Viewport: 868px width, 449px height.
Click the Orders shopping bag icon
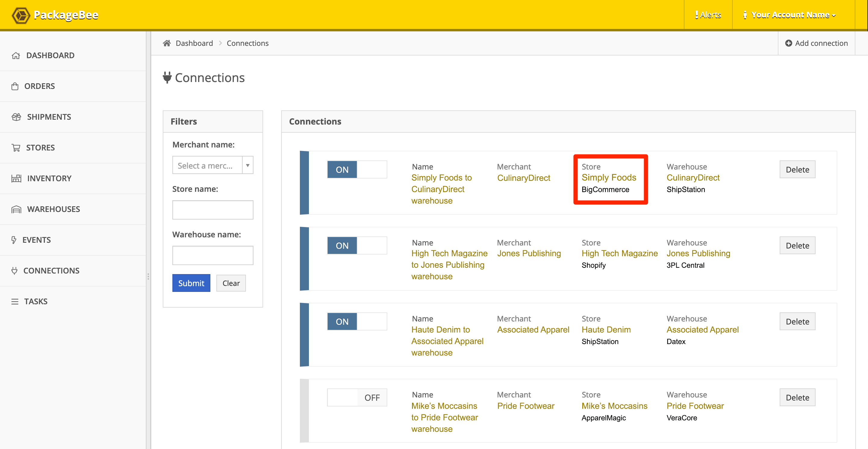tap(15, 86)
